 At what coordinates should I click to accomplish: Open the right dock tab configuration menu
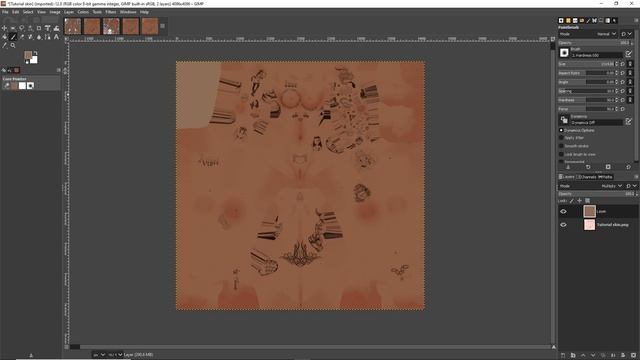[636, 20]
